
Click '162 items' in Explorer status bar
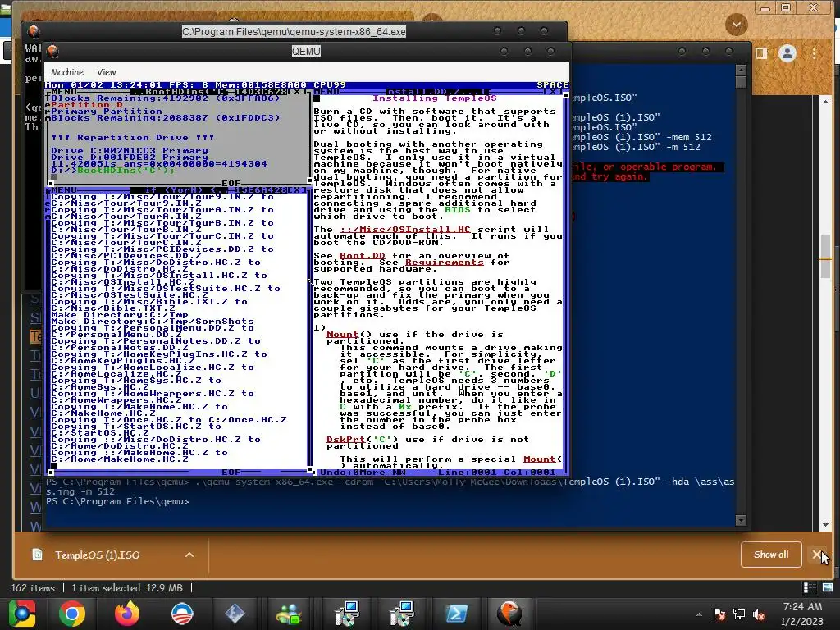[33, 588]
